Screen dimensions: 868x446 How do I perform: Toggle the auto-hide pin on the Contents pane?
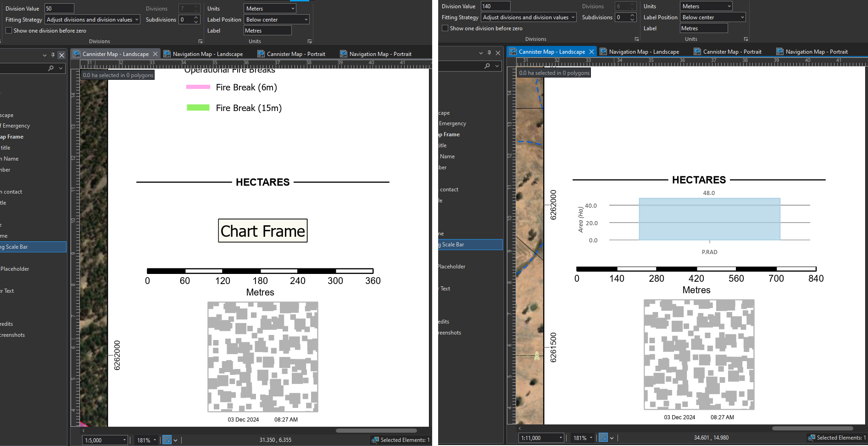(x=53, y=55)
